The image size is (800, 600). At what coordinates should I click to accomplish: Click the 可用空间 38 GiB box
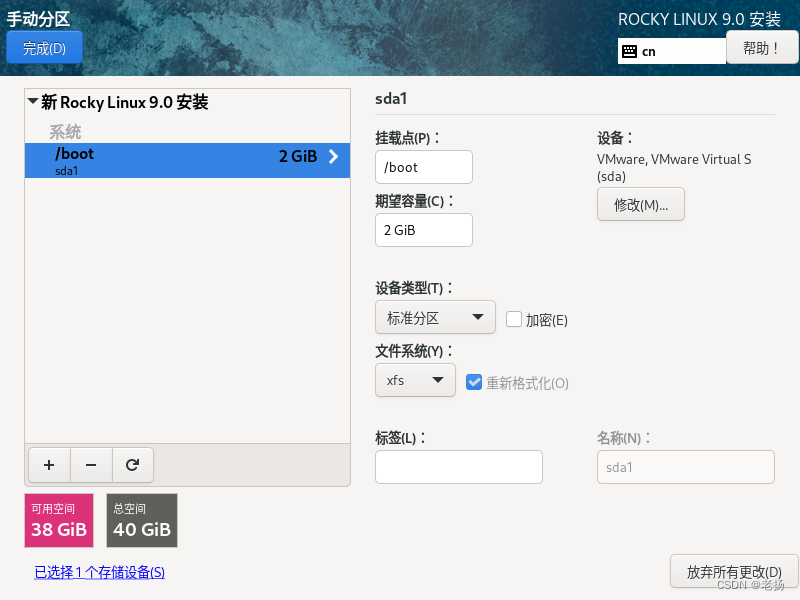[59, 520]
